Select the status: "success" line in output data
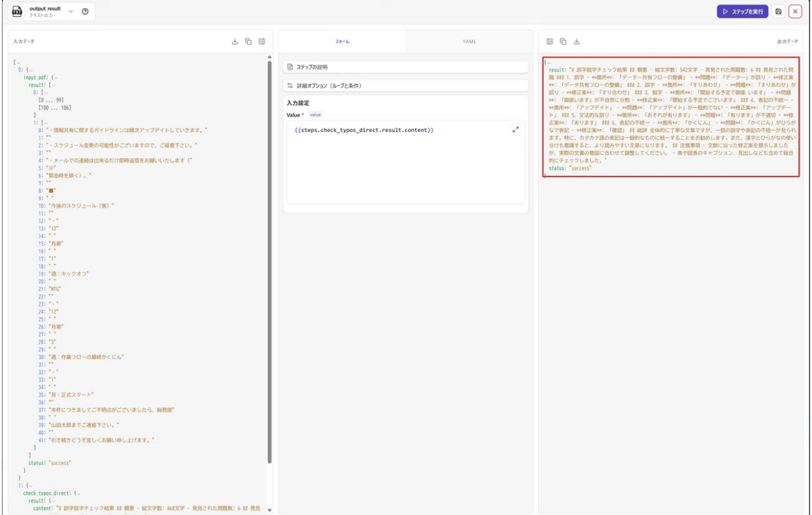812x515 pixels. click(x=569, y=169)
